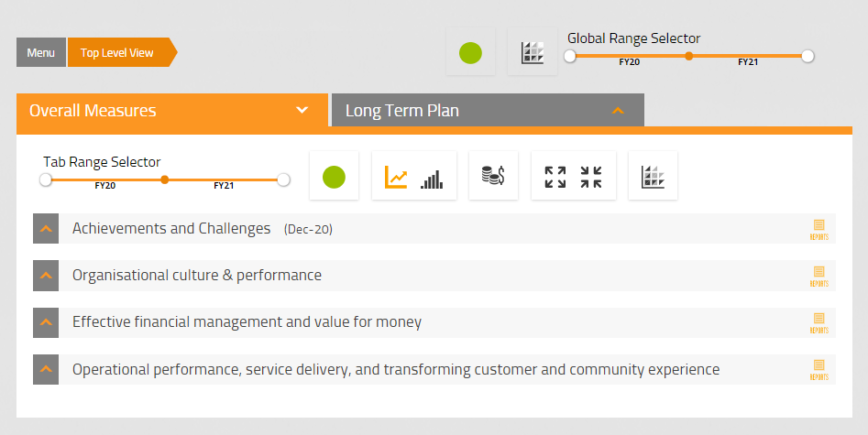Click the collapse all arrows icon
Viewport: 868px width, 435px height.
(x=591, y=177)
